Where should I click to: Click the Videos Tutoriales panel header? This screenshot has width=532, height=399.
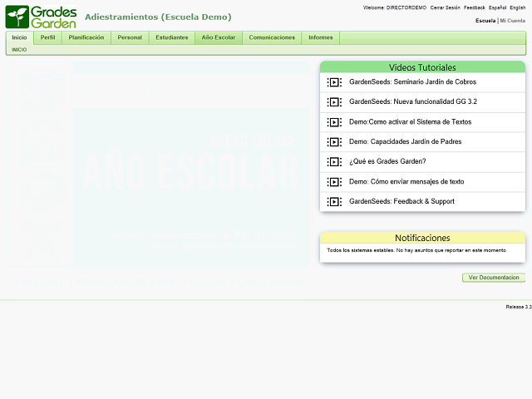point(422,67)
